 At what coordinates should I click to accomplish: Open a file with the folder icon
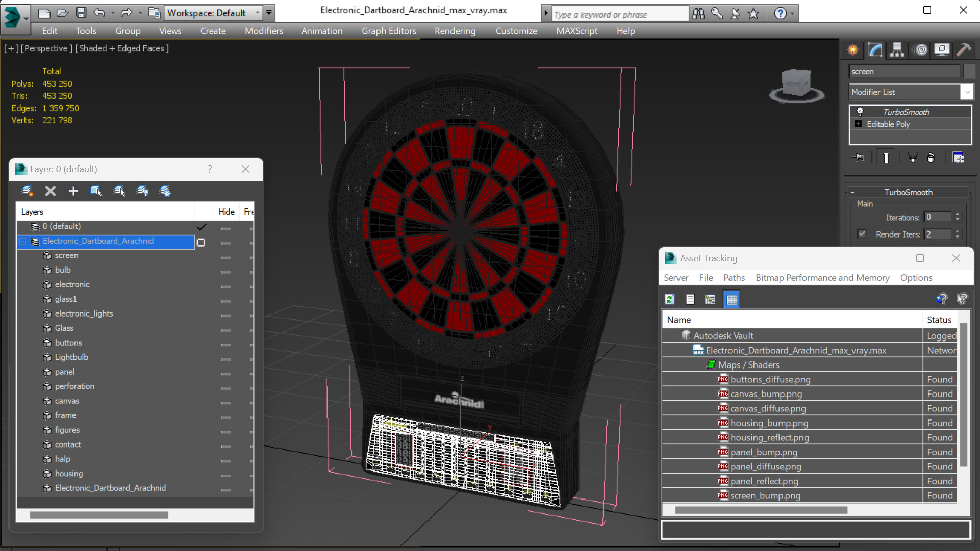(x=63, y=13)
